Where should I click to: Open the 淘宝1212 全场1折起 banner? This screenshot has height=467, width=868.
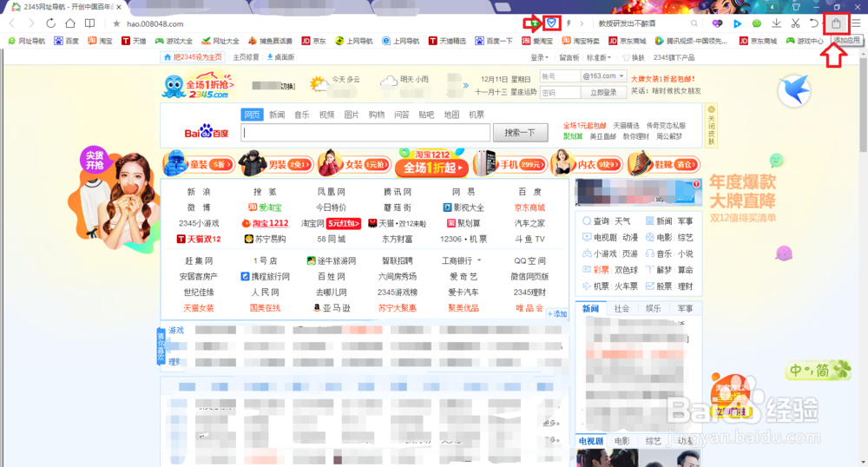click(432, 162)
